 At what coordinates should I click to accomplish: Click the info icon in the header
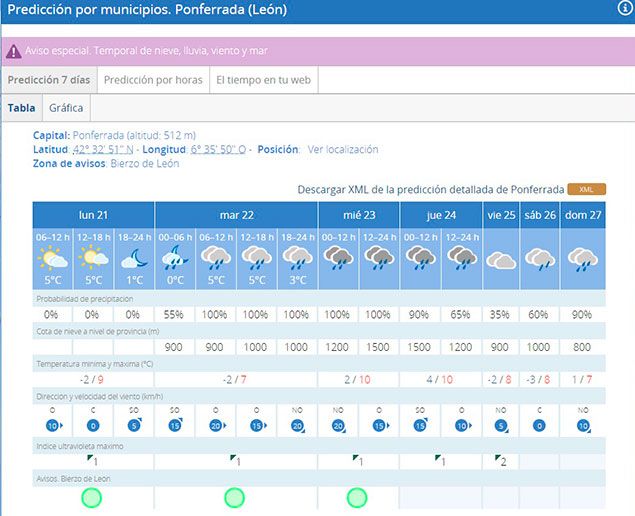[x=625, y=8]
